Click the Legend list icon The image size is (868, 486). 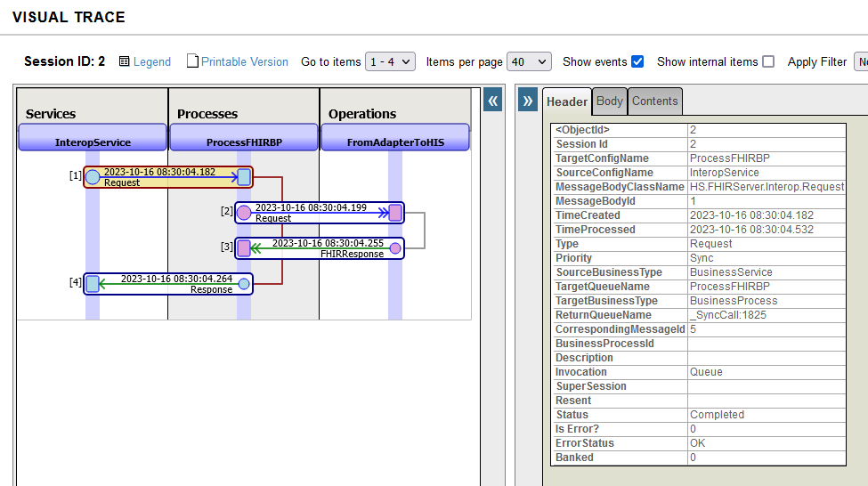point(125,61)
